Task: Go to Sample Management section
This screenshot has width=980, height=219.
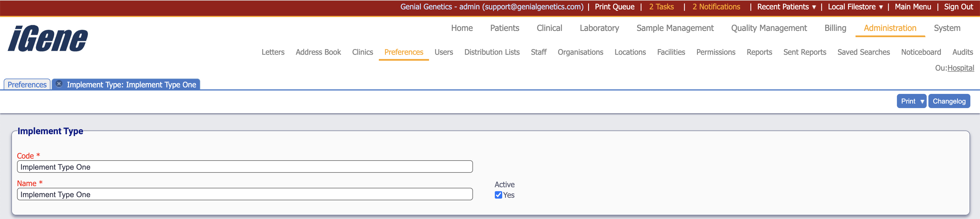Action: tap(675, 28)
